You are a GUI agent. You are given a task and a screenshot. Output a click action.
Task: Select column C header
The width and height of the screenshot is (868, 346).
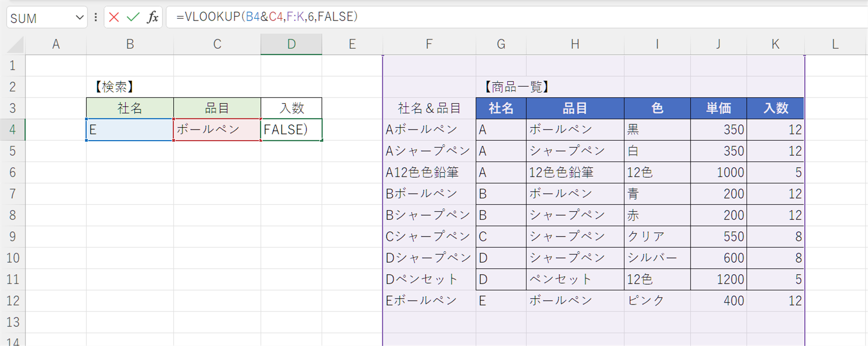click(217, 44)
